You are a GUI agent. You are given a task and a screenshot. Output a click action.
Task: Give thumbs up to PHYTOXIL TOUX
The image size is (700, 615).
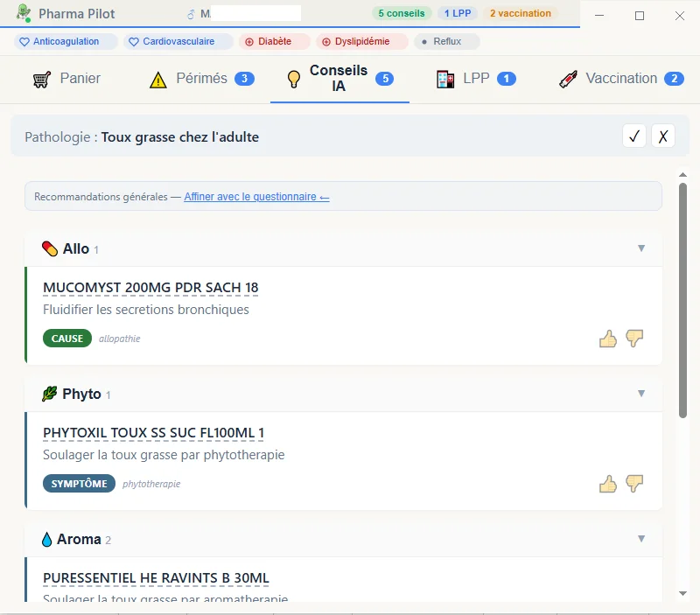[607, 484]
